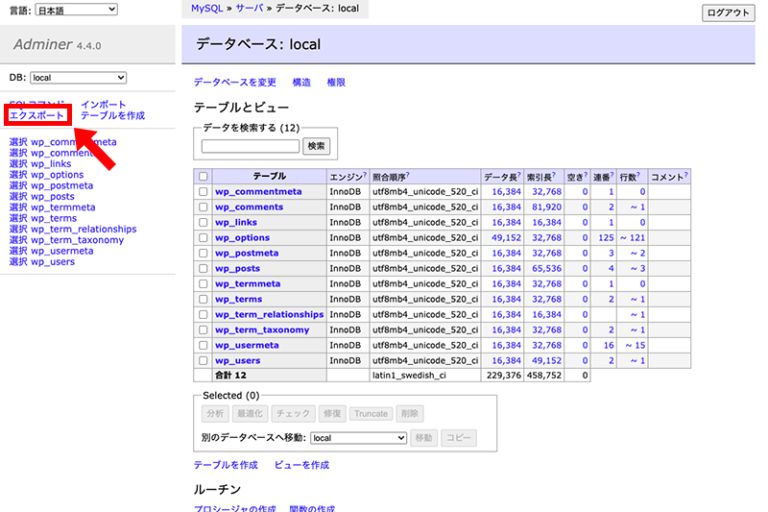Image resolution: width=768 pixels, height=512 pixels.
Task: Click sidebar wp_usermeta table name
Action: pos(62,251)
